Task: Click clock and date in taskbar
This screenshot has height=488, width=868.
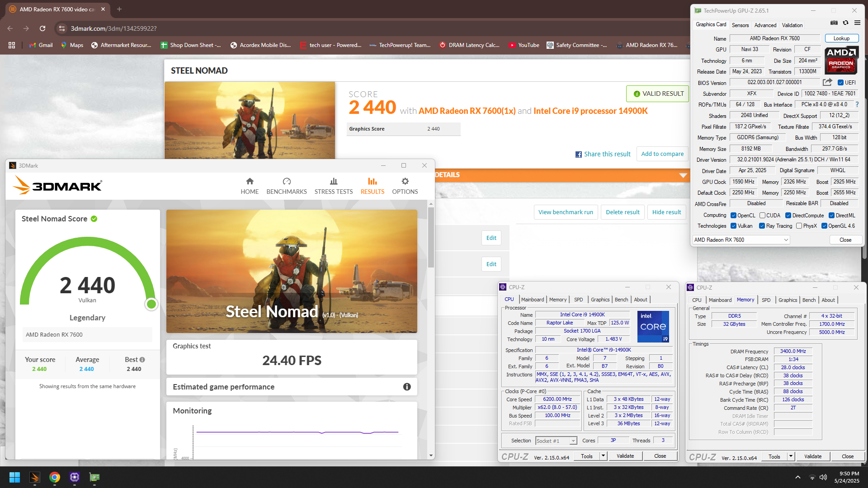Action: click(x=846, y=477)
